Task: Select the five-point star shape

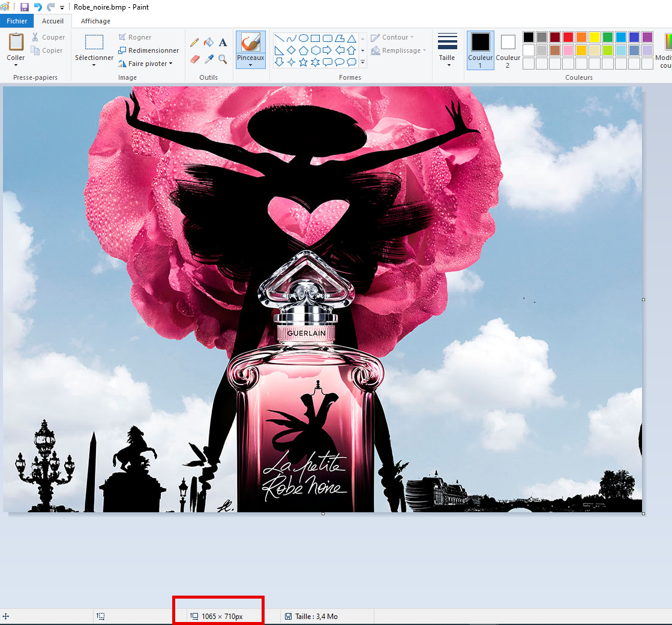Action: click(x=304, y=62)
